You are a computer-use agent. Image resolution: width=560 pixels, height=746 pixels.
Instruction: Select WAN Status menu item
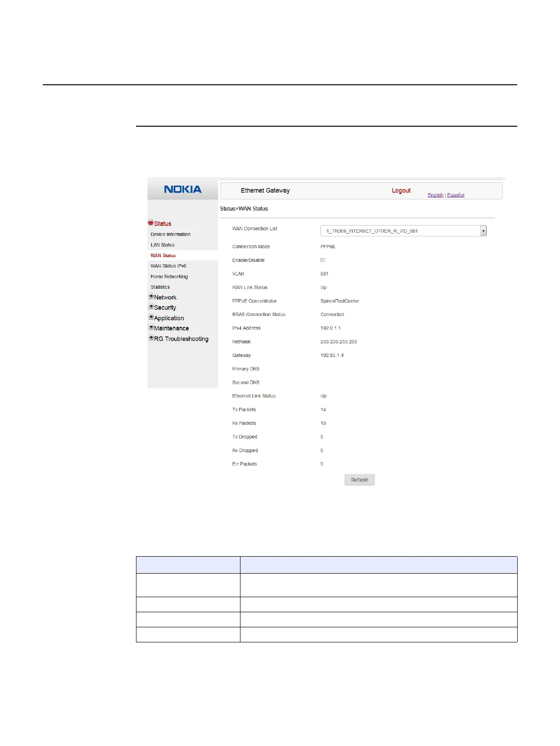pyautogui.click(x=163, y=255)
